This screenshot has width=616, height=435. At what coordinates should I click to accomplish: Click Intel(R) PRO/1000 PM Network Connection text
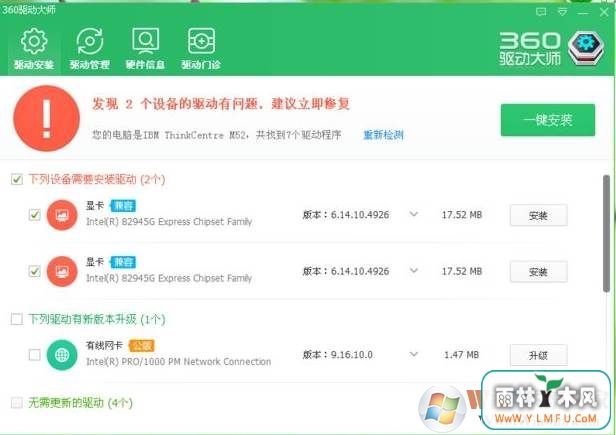[x=178, y=362]
